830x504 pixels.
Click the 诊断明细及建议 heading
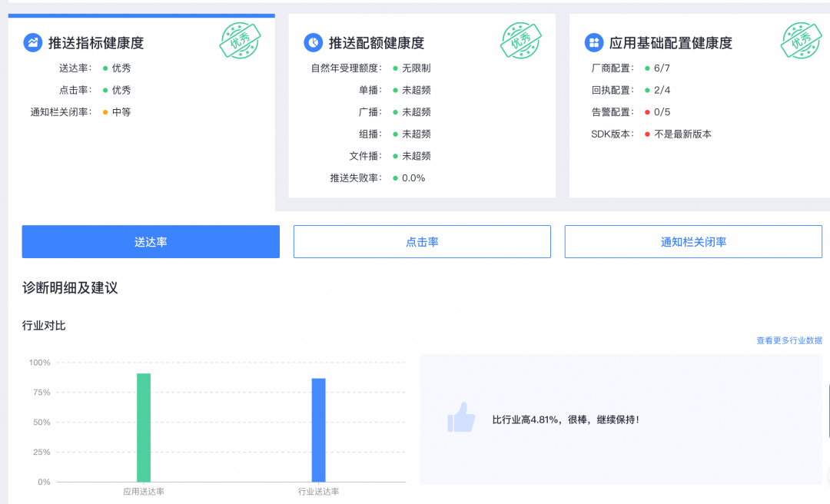click(70, 288)
